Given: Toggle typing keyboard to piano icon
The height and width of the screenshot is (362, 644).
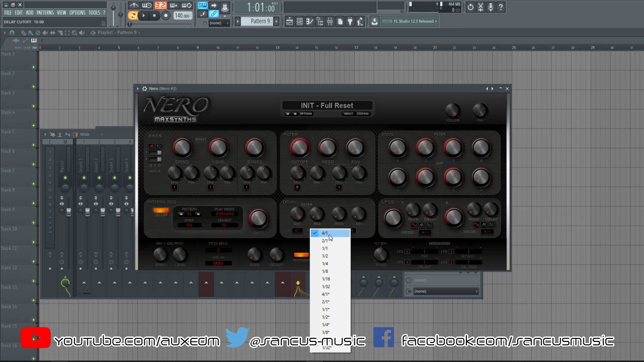Looking at the screenshot, I should [x=202, y=6].
